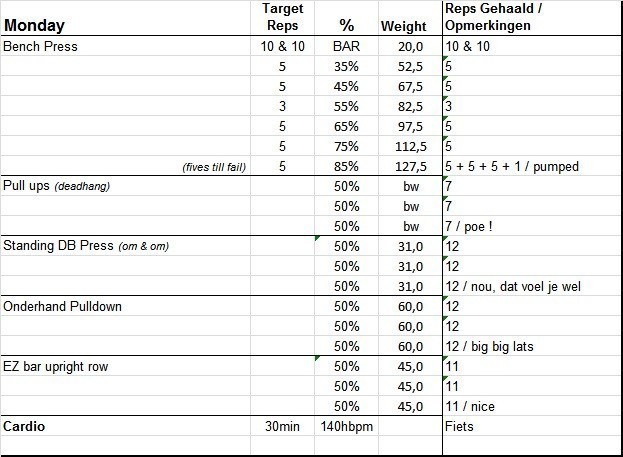The image size is (623, 457).
Task: Select the 140hbpm cell
Action: coord(346,426)
